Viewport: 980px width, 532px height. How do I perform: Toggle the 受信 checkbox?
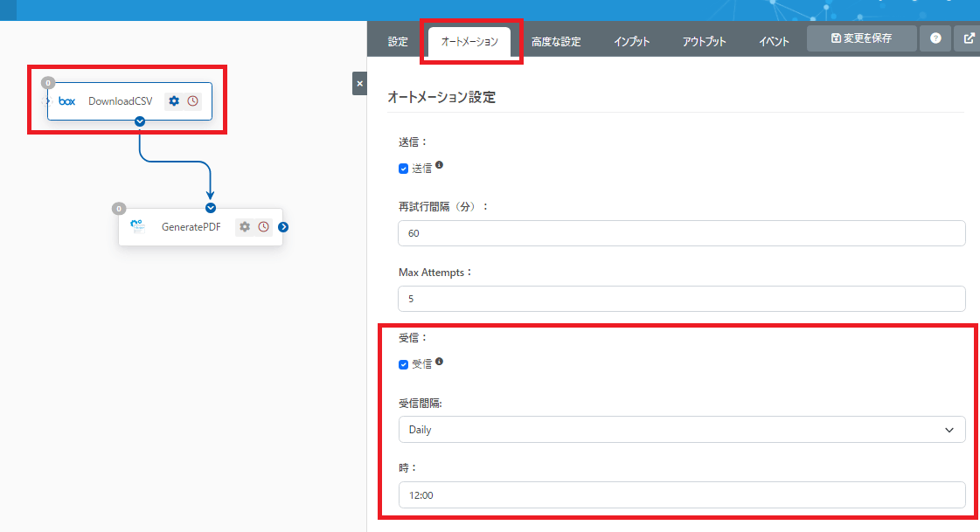coord(403,364)
